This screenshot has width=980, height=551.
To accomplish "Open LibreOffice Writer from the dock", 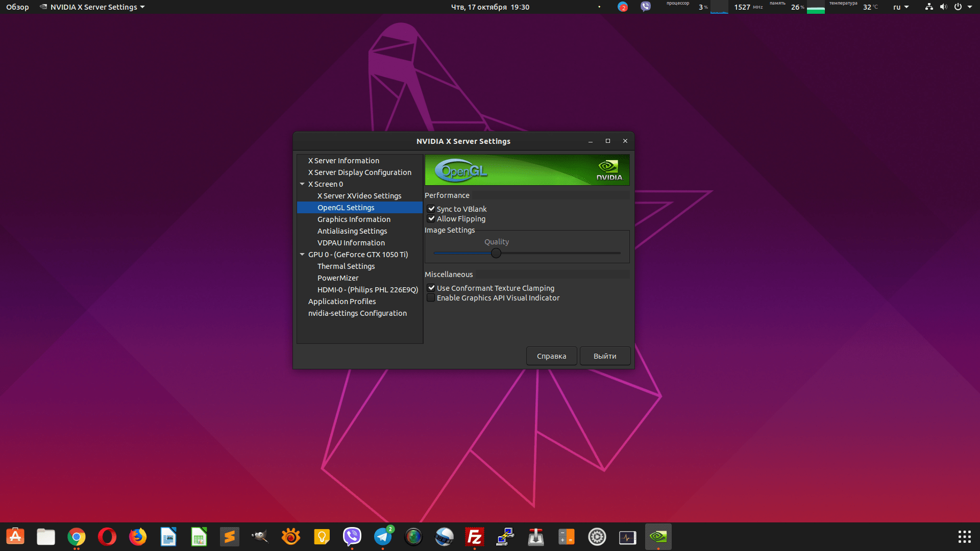I will (x=168, y=537).
